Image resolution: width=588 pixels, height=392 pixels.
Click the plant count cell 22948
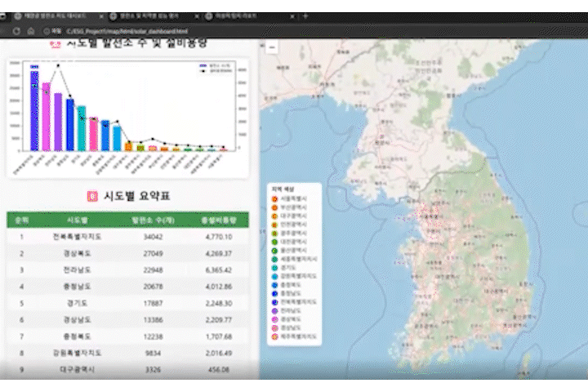153,270
